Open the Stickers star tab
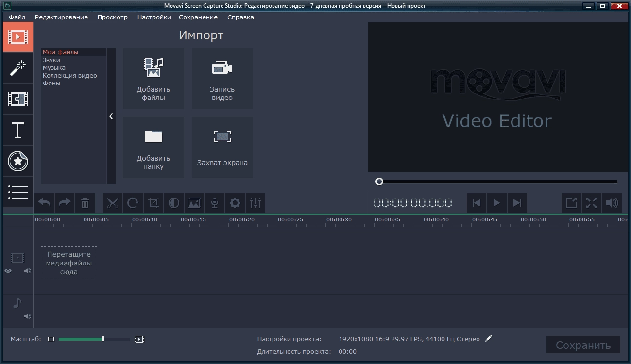This screenshot has width=631, height=364. click(x=18, y=161)
